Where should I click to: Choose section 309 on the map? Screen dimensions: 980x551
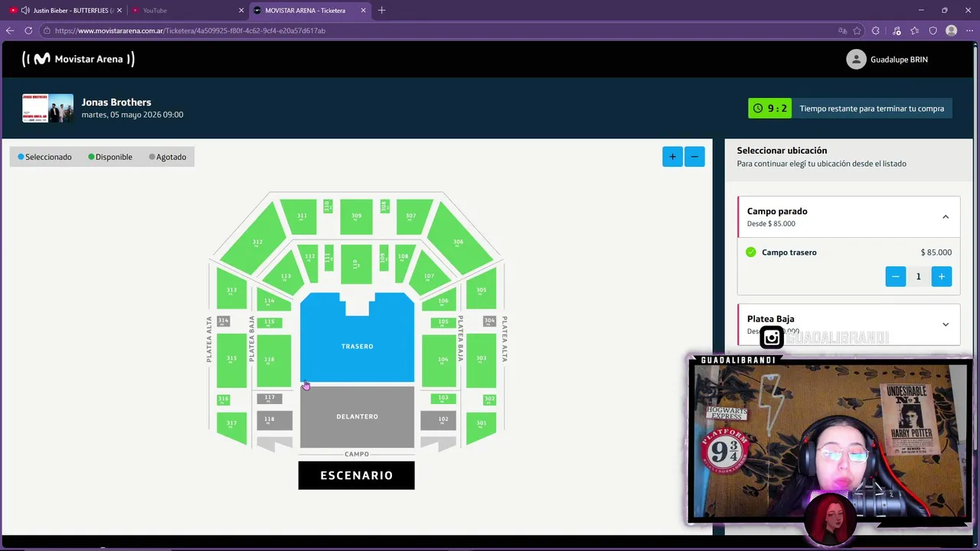pos(356,217)
